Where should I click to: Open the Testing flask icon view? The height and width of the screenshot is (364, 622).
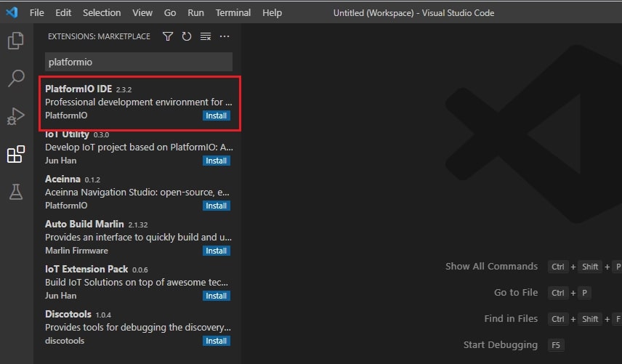click(15, 192)
